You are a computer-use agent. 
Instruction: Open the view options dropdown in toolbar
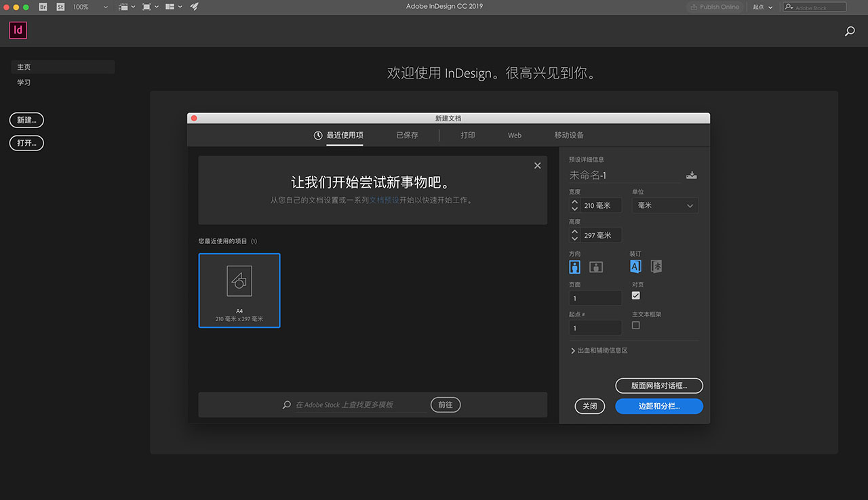pyautogui.click(x=126, y=7)
